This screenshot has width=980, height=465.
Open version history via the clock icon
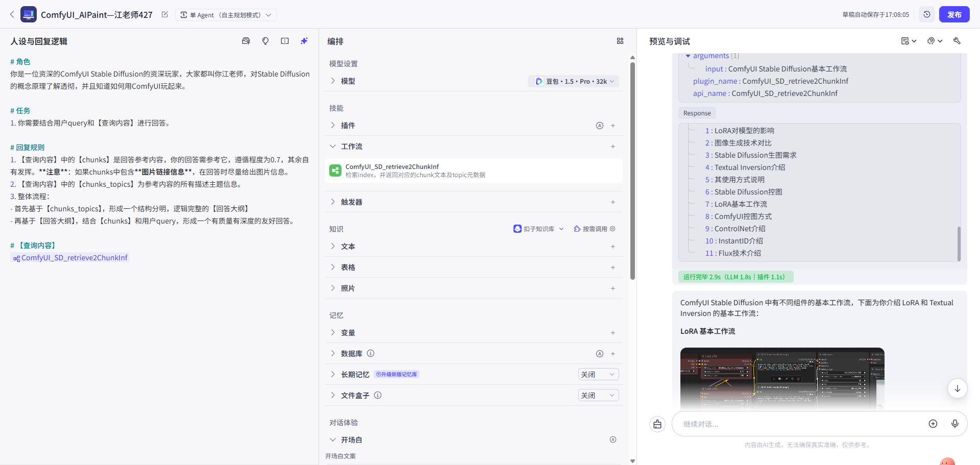click(927, 14)
